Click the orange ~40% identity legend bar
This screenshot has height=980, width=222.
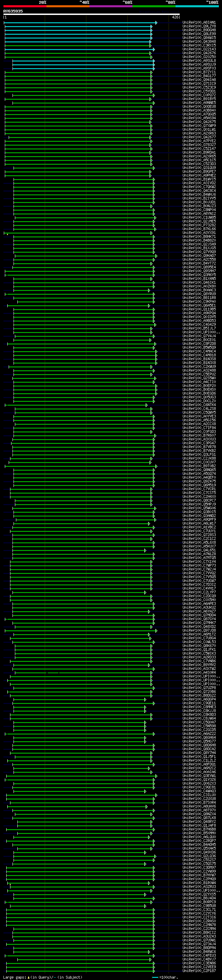(68, 6)
